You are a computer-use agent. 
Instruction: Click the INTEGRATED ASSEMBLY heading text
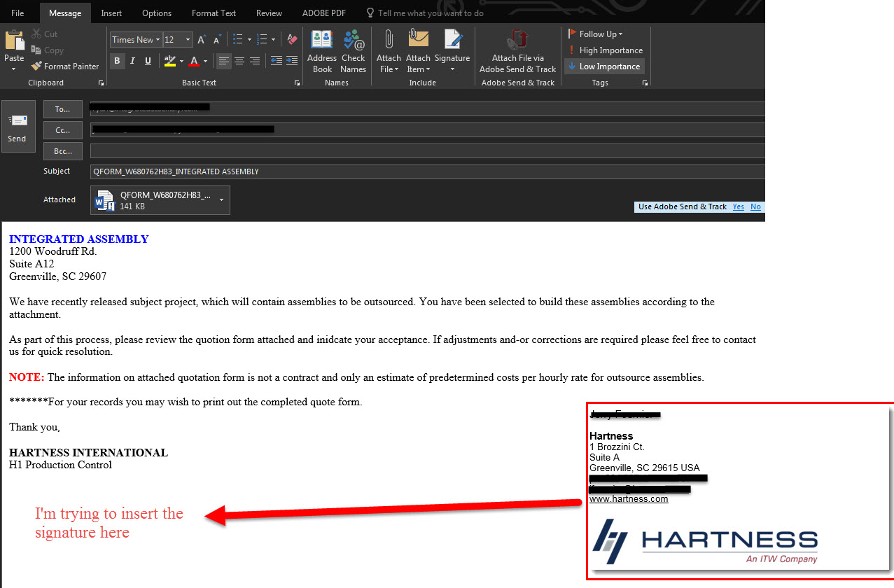tap(78, 239)
